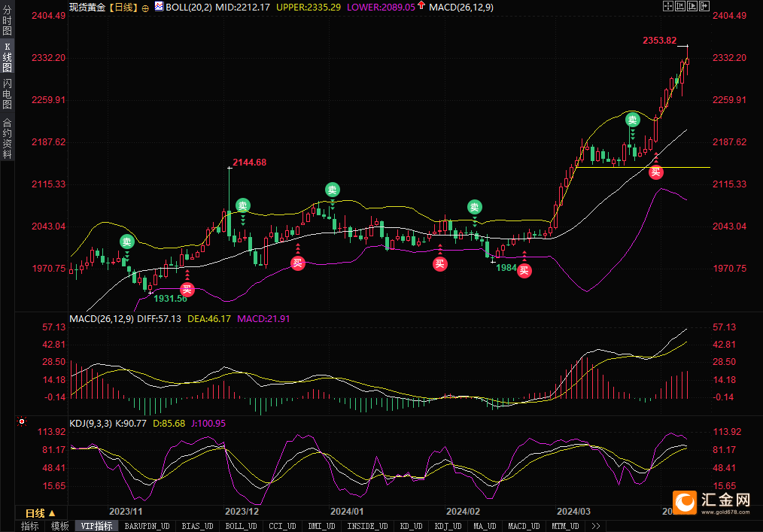Screen dimensions: 763x532
Task: Click the 卖 signal marker near 2024/03 peak
Action: point(632,120)
